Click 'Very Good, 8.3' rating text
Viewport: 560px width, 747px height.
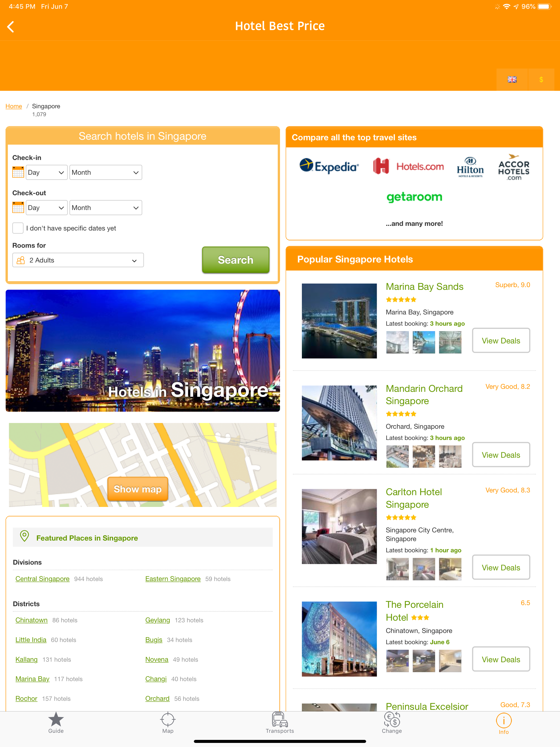[508, 490]
